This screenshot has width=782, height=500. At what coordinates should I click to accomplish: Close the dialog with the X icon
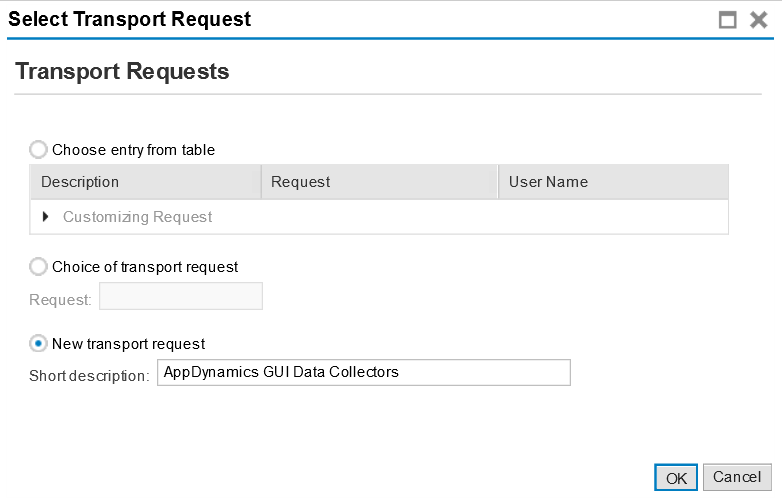pyautogui.click(x=759, y=20)
